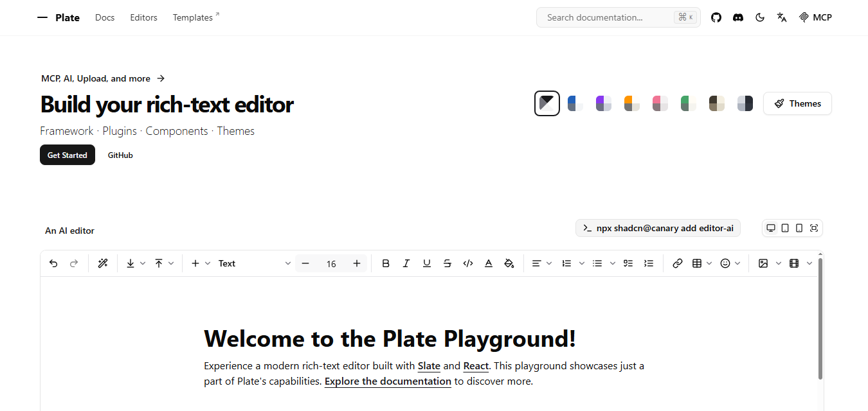The width and height of the screenshot is (868, 411).
Task: Go to the Docs menu item
Action: 105,17
